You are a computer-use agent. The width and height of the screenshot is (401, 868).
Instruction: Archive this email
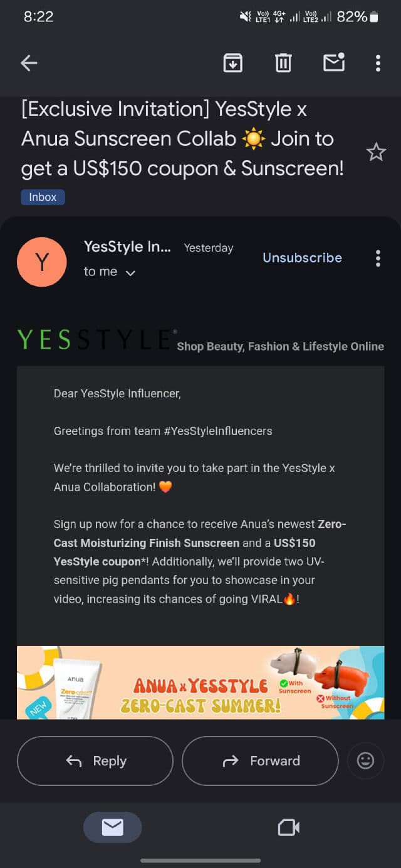233,63
